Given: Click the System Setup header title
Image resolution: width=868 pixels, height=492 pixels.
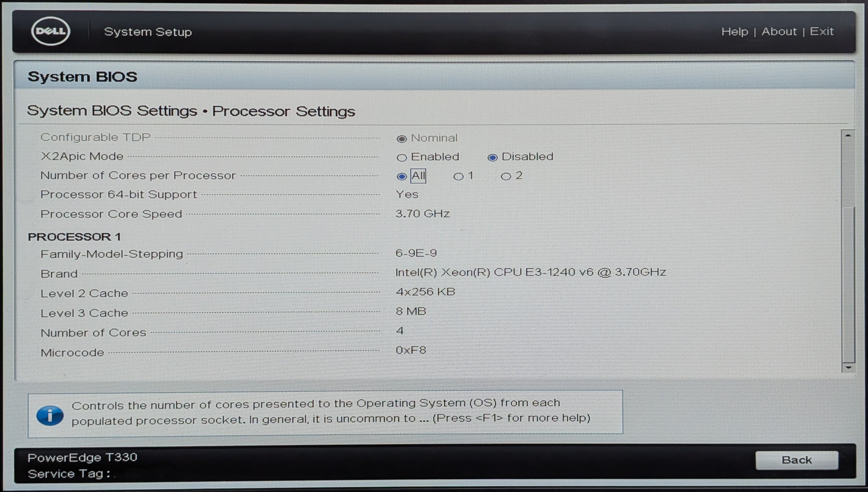Looking at the screenshot, I should point(148,32).
